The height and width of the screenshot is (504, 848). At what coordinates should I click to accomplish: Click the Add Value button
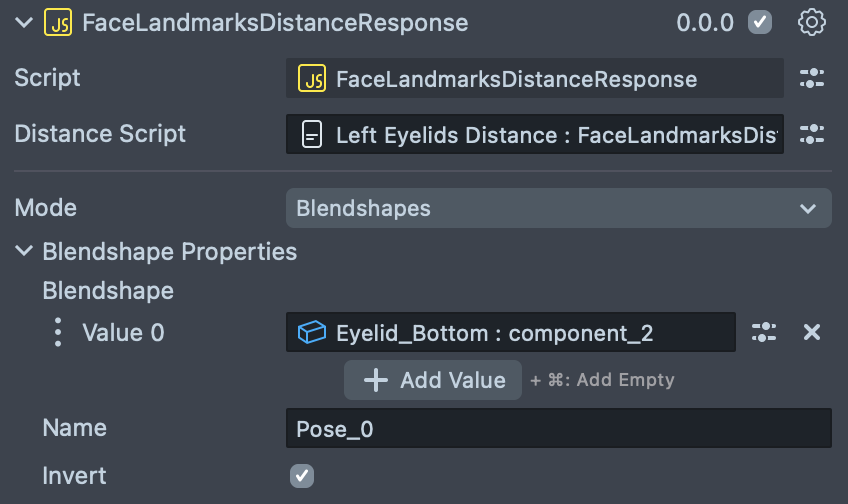point(433,380)
